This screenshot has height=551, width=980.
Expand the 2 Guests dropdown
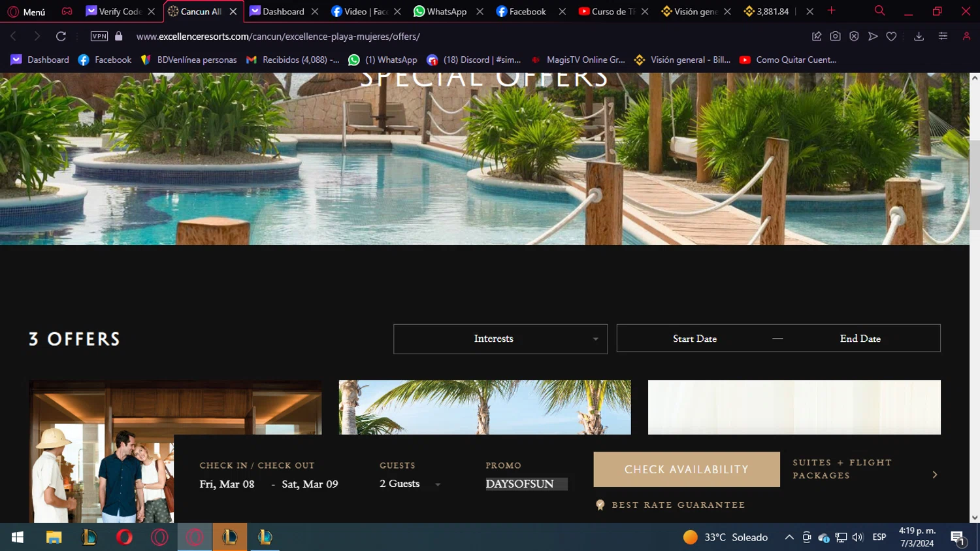coord(410,484)
